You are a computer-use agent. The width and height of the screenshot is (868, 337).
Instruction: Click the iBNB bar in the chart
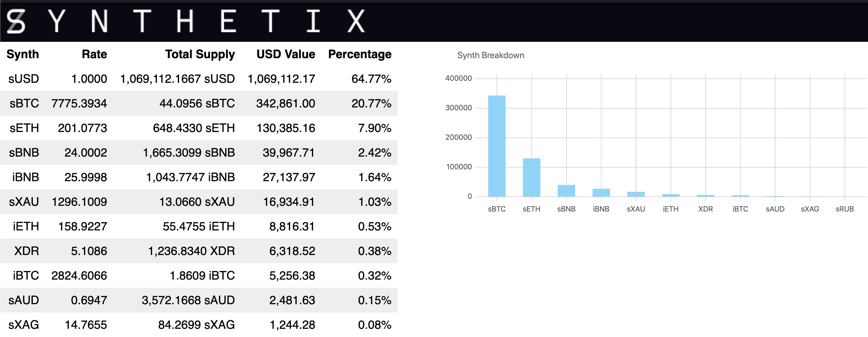(601, 193)
